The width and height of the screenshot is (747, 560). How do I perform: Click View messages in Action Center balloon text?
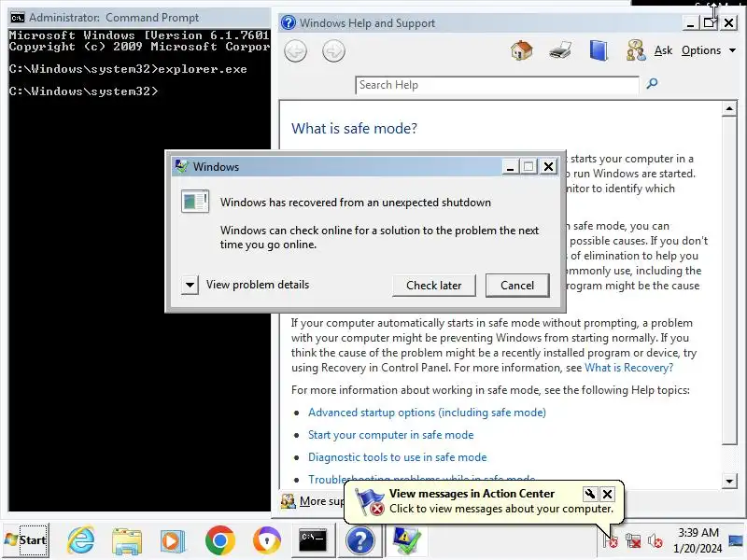[x=472, y=494]
